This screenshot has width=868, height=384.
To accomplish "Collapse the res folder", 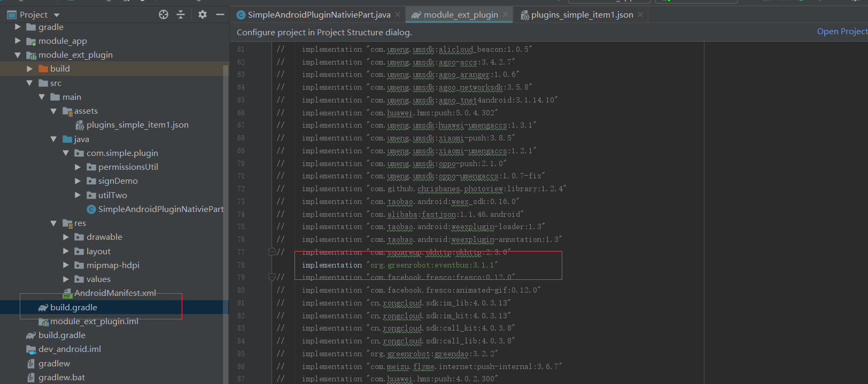I will (53, 223).
